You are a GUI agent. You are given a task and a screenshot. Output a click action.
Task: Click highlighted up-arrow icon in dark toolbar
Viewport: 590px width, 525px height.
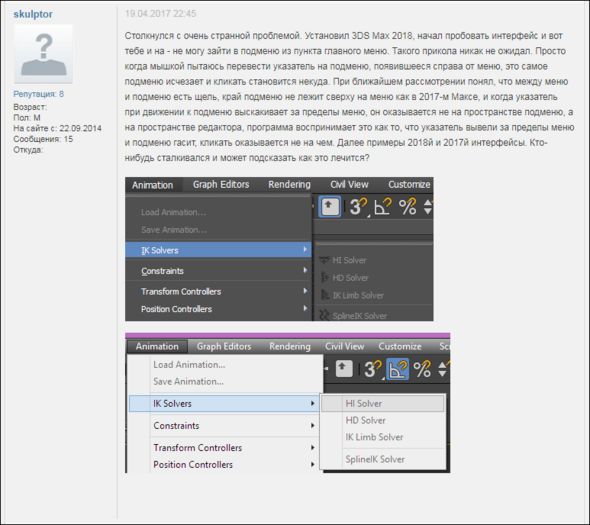point(330,206)
